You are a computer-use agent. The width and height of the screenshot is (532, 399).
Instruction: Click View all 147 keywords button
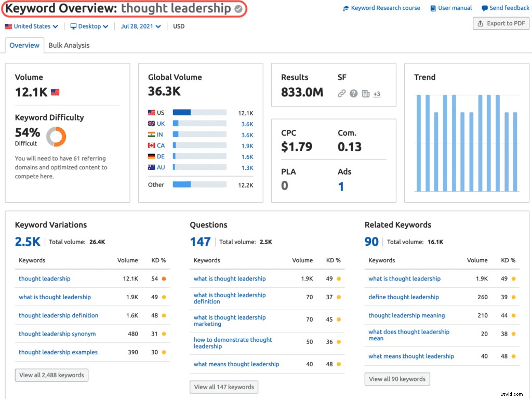(223, 387)
